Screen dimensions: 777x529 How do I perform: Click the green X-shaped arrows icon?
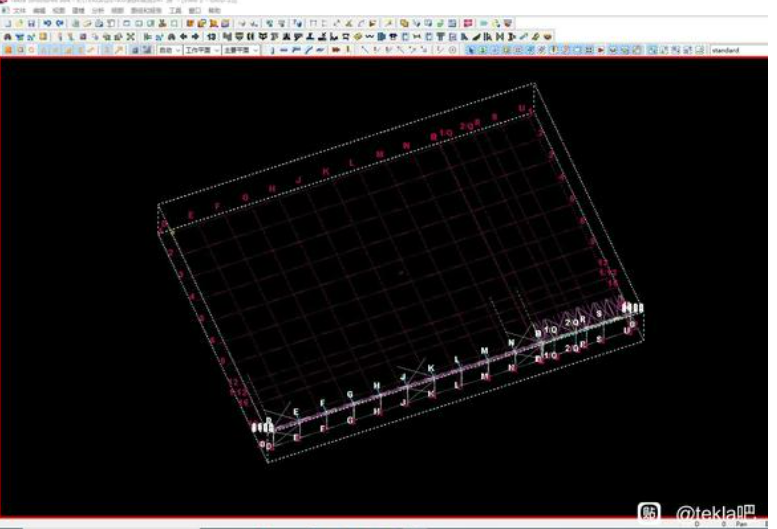[131, 37]
